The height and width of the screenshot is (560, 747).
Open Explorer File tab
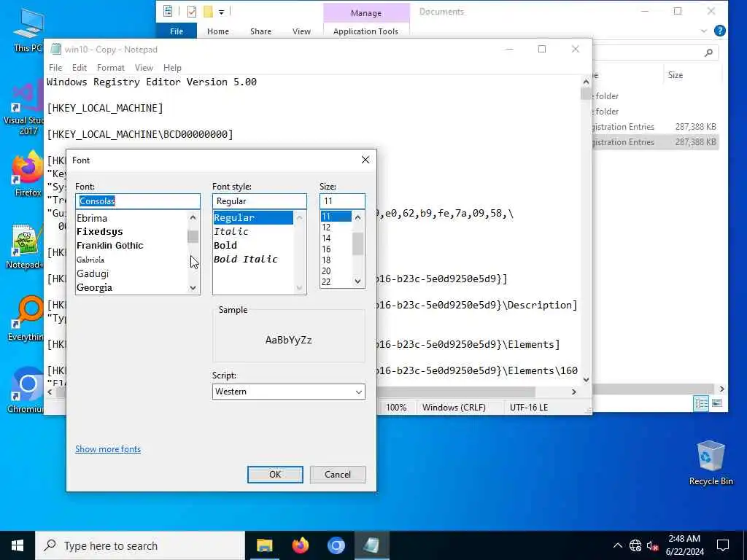pos(177,31)
